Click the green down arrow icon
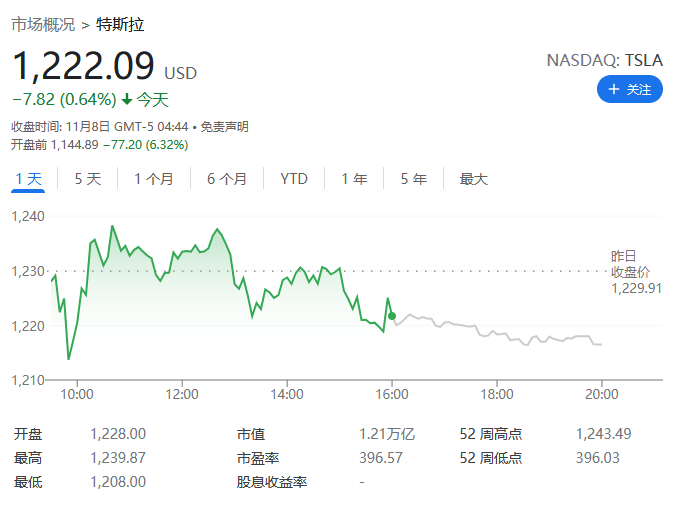683x511 pixels. click(127, 99)
